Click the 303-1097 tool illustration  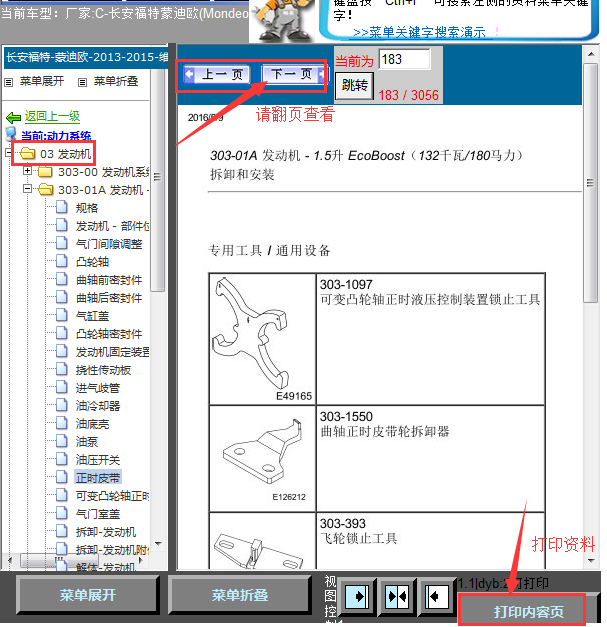click(262, 339)
